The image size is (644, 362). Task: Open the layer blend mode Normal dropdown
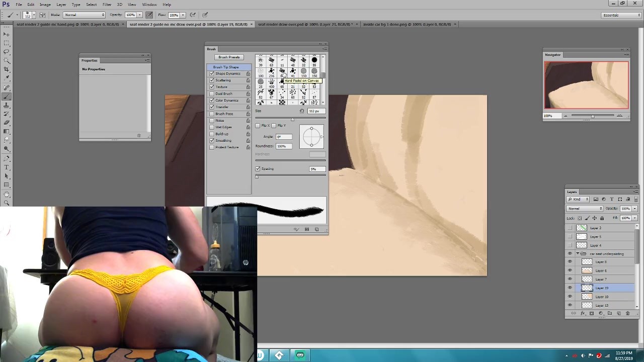coord(584,208)
